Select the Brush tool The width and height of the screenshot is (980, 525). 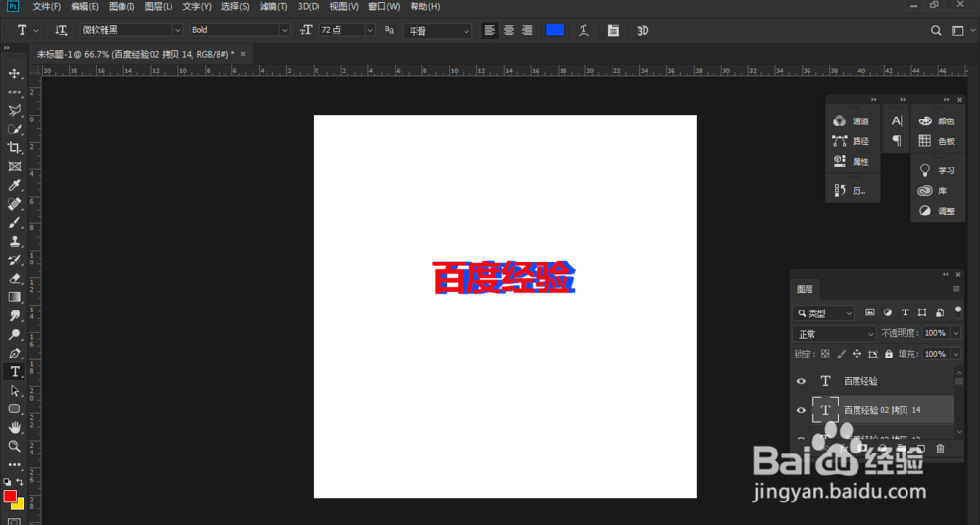click(x=15, y=222)
